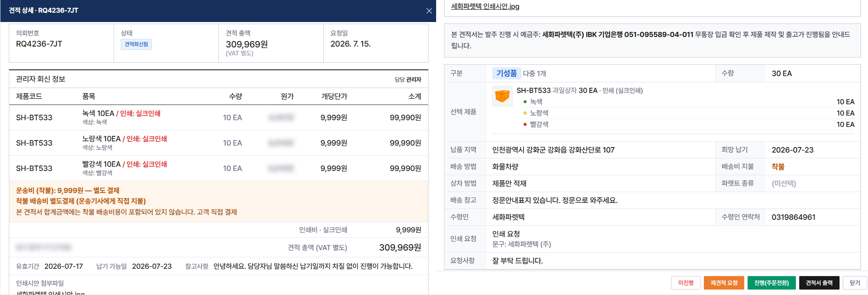Click the 소계 column header
The height and width of the screenshot is (295, 868).
coord(415,96)
